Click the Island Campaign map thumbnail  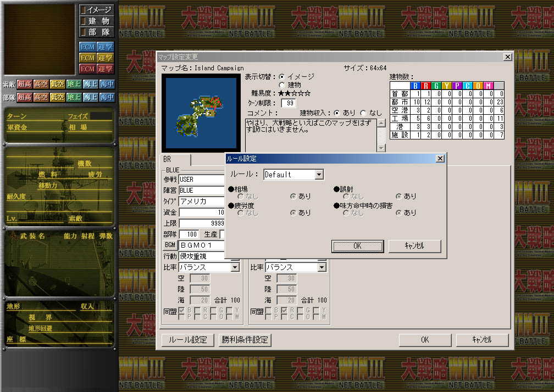point(201,113)
